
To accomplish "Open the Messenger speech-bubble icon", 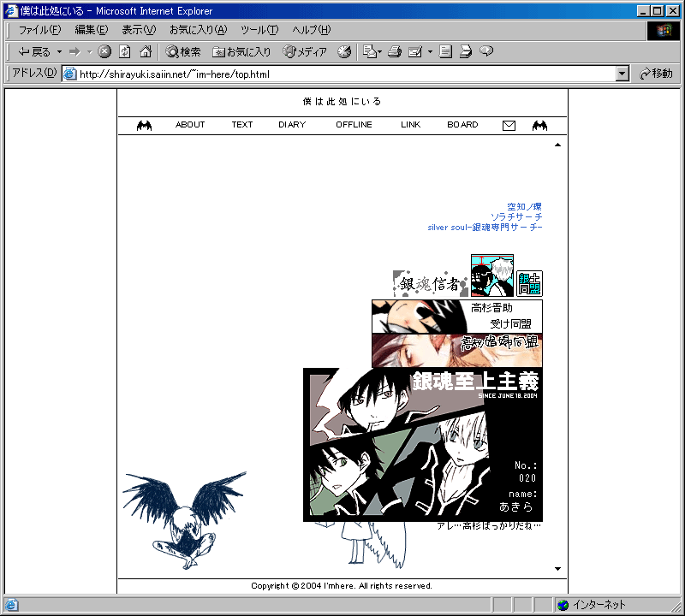I will click(x=486, y=51).
